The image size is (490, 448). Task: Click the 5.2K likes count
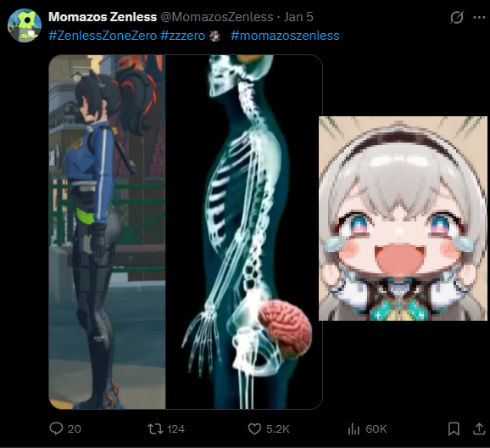278,429
